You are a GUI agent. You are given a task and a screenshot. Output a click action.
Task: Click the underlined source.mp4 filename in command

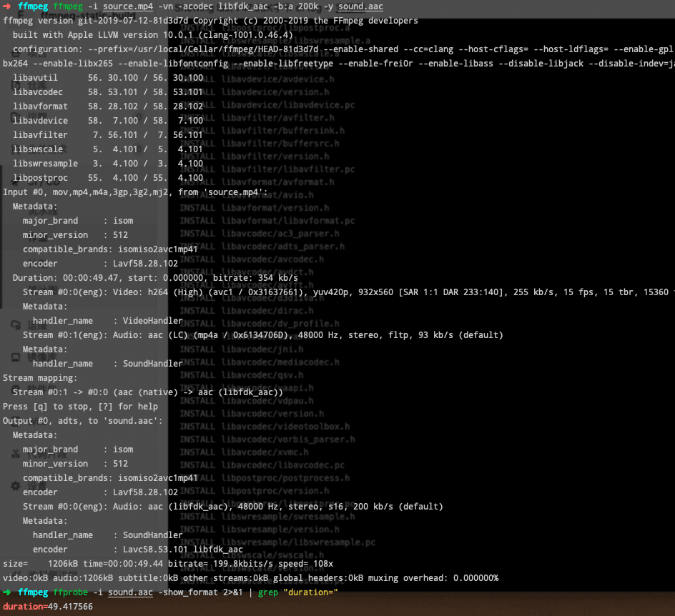coord(128,7)
